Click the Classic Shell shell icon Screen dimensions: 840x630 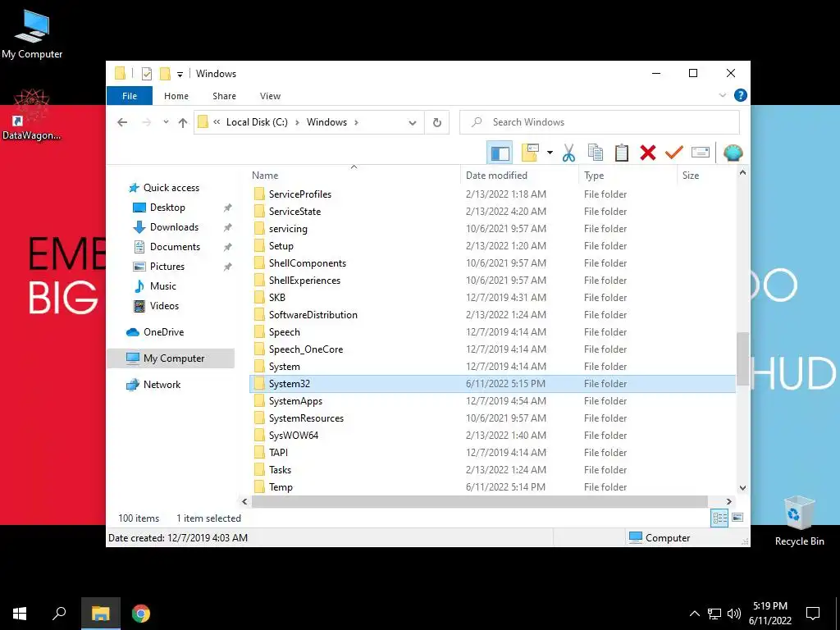[x=733, y=153]
